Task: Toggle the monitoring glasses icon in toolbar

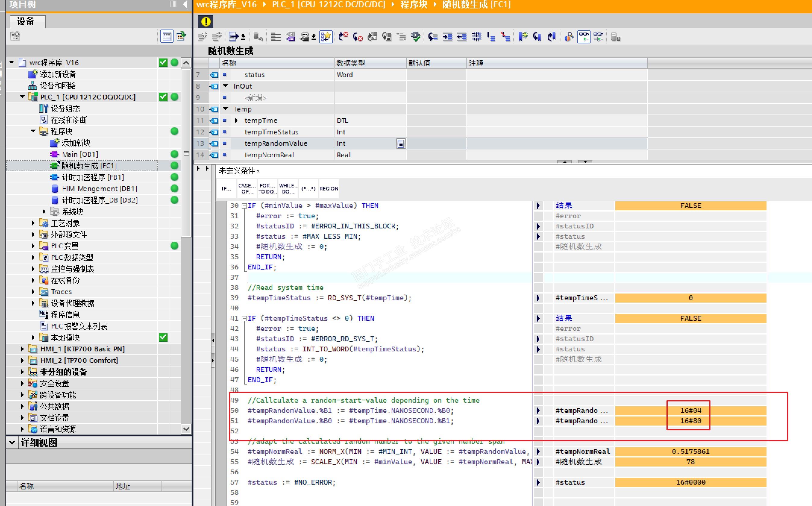Action: point(584,36)
